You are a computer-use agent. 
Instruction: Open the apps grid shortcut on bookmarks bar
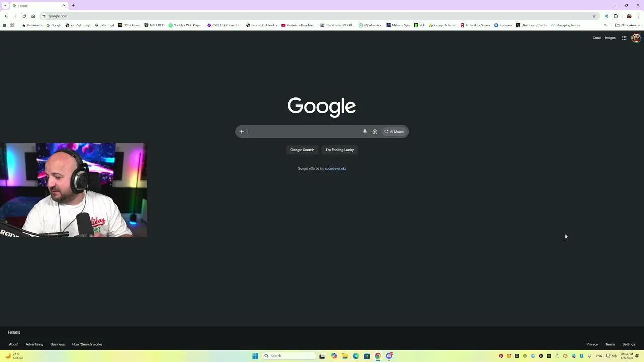coord(12,25)
